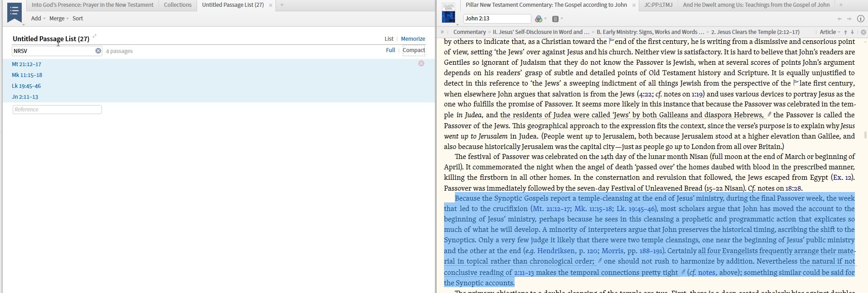Image resolution: width=868 pixels, height=293 pixels.
Task: Close the locator bar with X circle
Action: [x=863, y=32]
